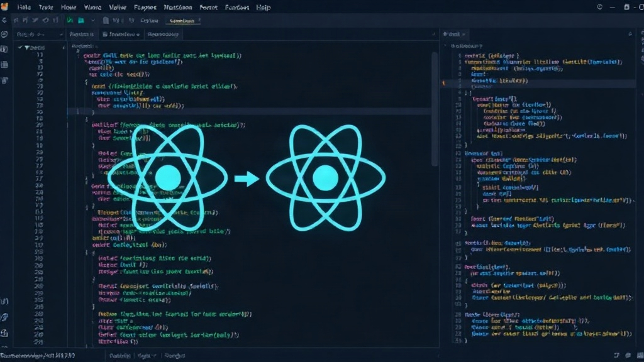
Task: Click the round clock icon atop the left sidebar
Action: [x=4, y=35]
